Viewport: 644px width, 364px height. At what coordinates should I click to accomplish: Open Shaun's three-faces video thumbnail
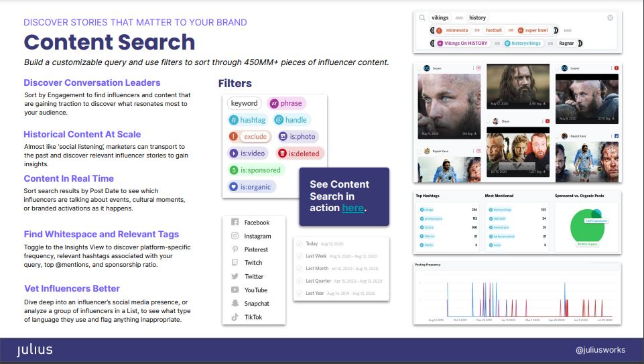[518, 151]
